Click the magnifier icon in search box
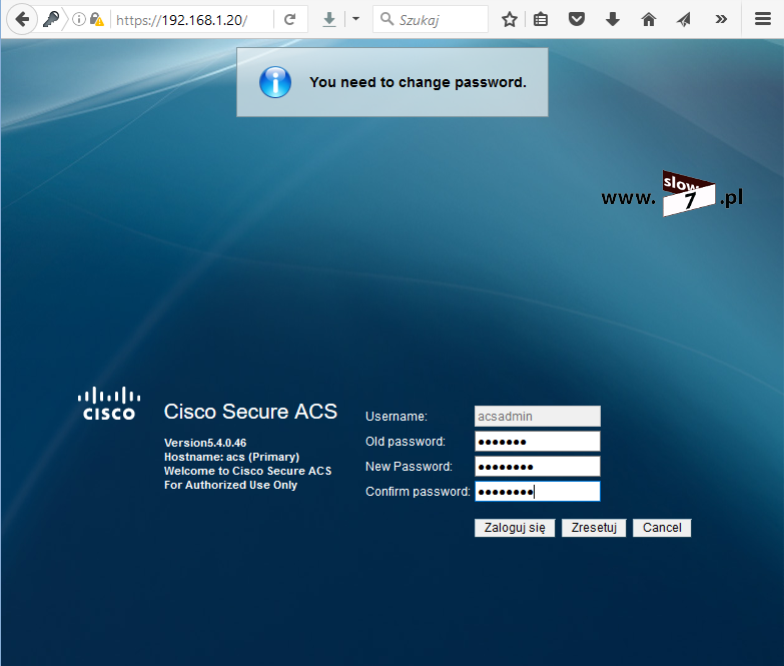Image resolution: width=784 pixels, height=666 pixels. click(x=386, y=19)
